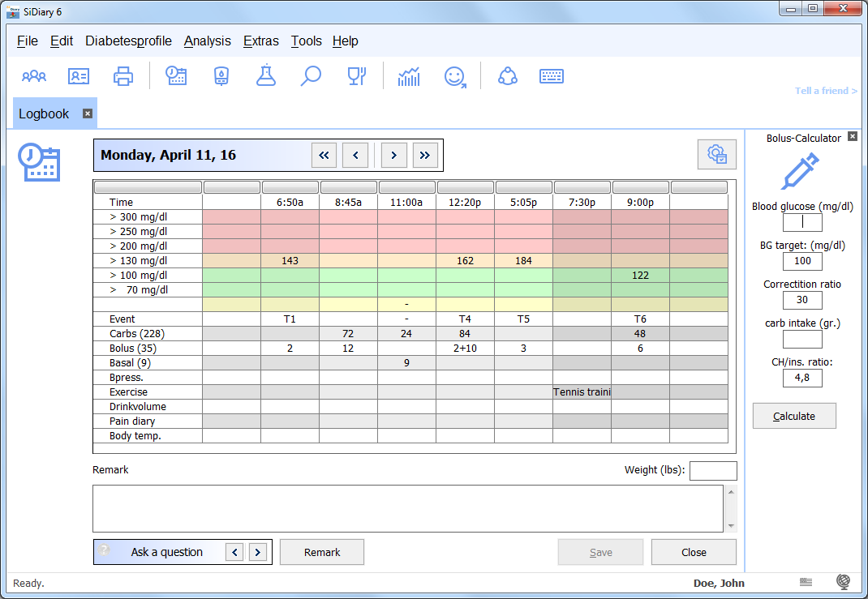The height and width of the screenshot is (599, 868).
Task: Close the Logbook tab
Action: (x=88, y=113)
